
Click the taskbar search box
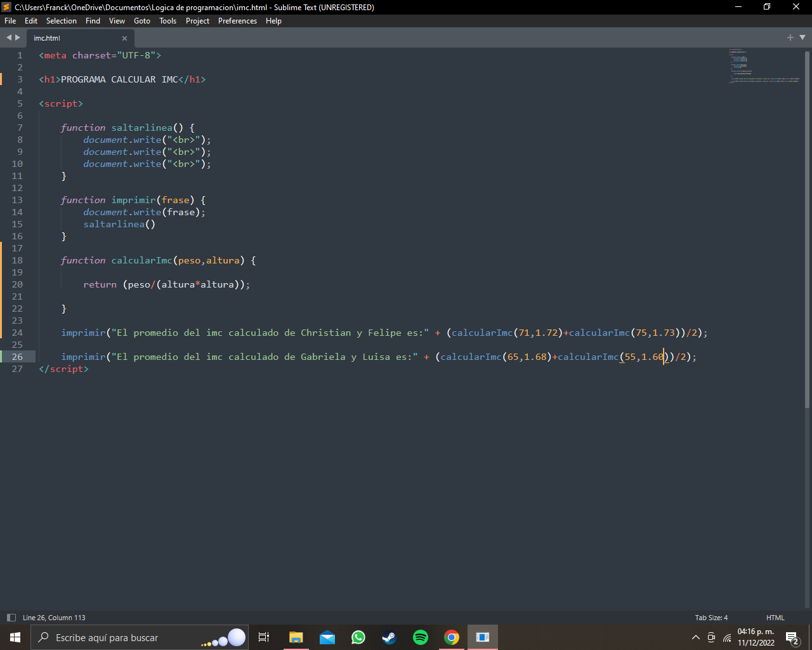[x=140, y=637]
